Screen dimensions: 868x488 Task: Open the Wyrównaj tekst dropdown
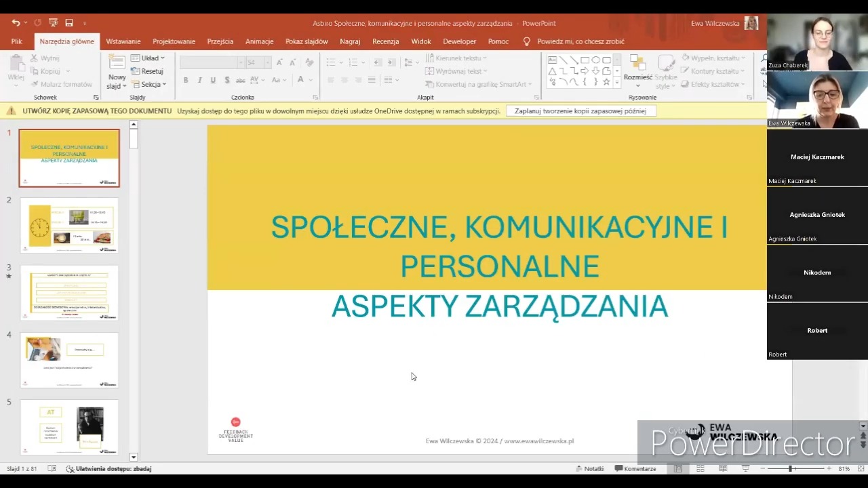tap(456, 71)
